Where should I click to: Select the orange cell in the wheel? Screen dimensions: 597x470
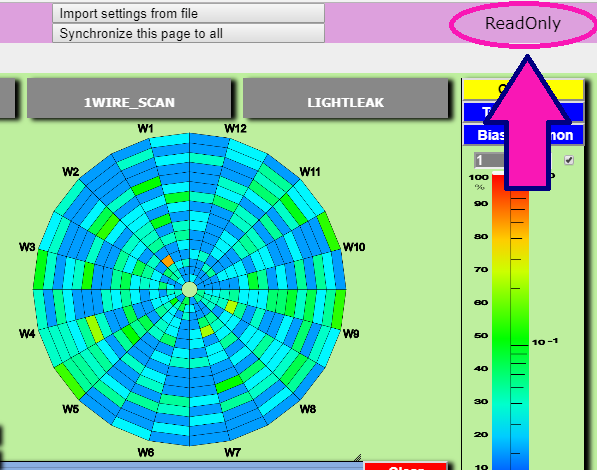tap(168, 261)
